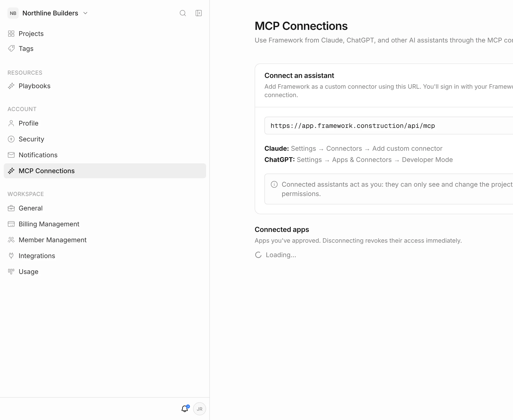The height and width of the screenshot is (420, 513).
Task: Click the "Connected apps" heading
Action: [282, 229]
